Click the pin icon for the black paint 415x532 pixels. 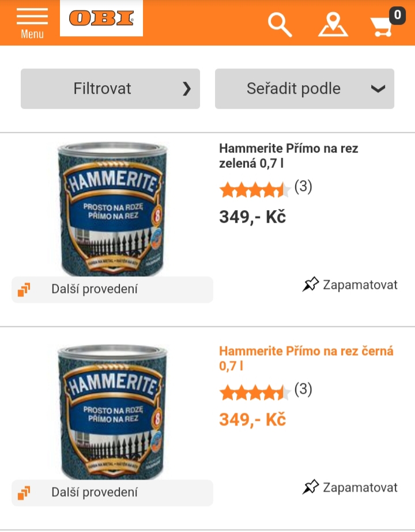click(311, 488)
